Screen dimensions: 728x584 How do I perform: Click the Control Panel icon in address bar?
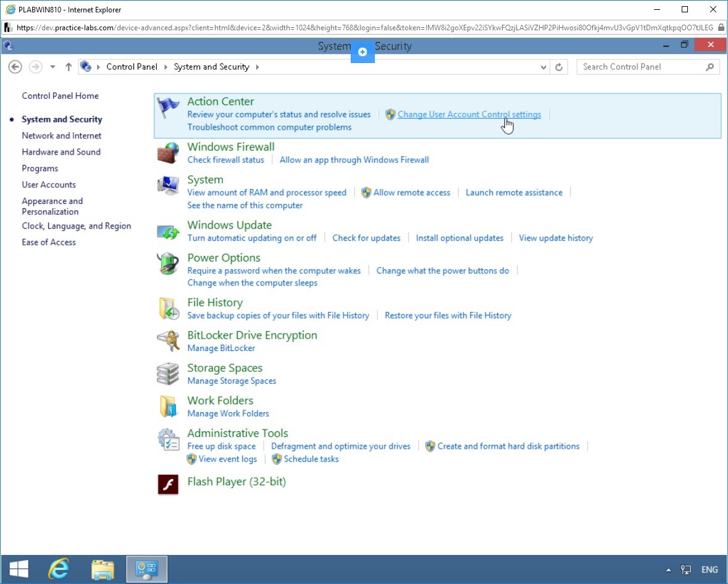coord(85,67)
